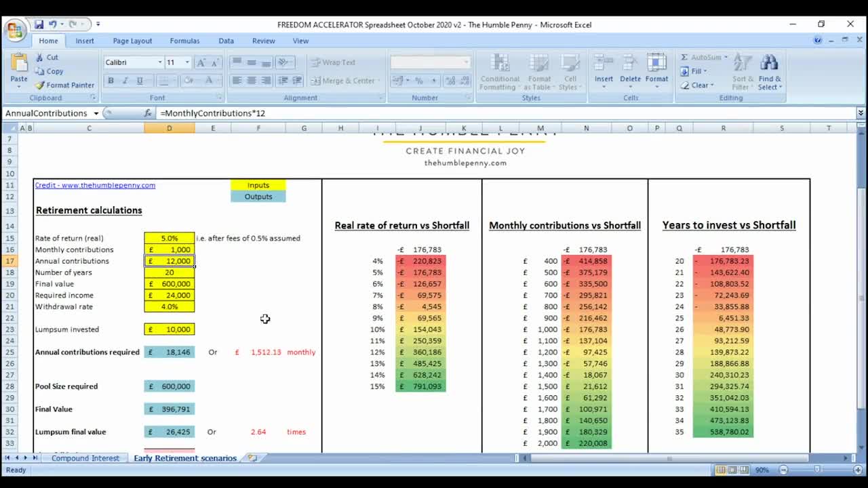868x488 pixels.
Task: Copy the selected cell
Action: (50, 71)
